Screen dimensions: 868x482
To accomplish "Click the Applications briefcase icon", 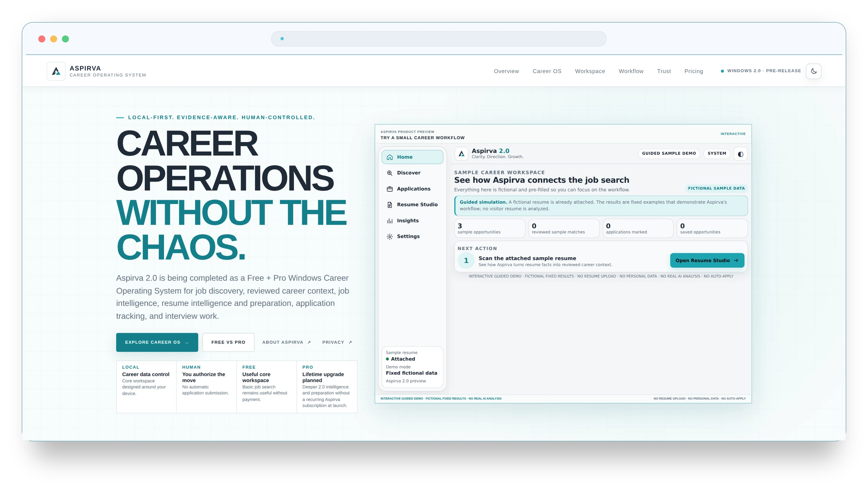I will pyautogui.click(x=390, y=189).
